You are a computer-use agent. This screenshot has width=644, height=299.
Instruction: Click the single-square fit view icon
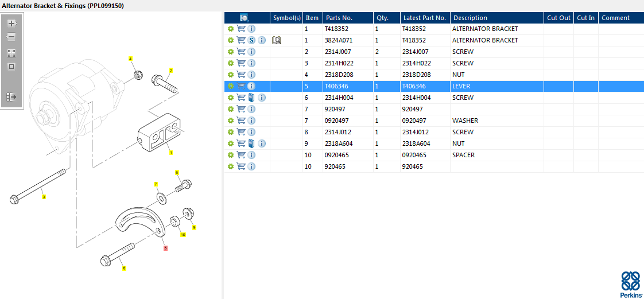click(11, 67)
